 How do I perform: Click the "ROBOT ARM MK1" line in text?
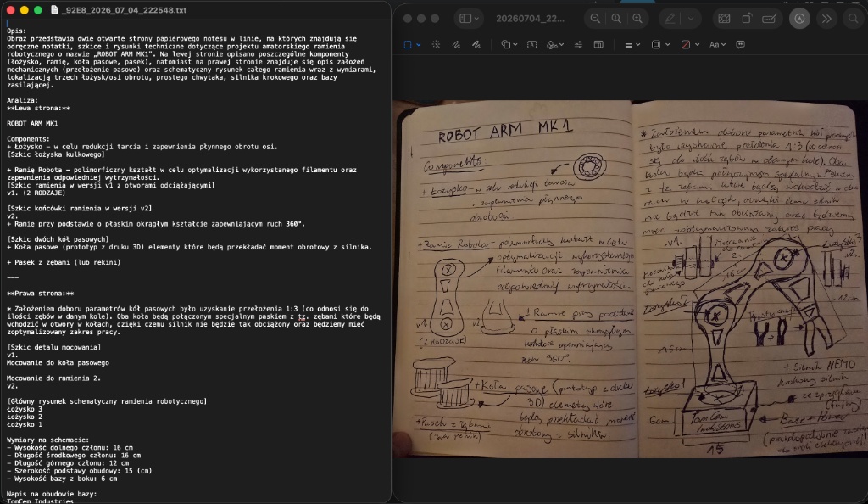(32, 124)
